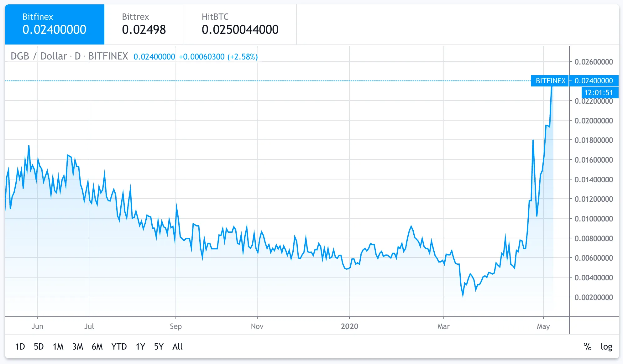Screen dimensions: 623x364
Task: Click the DGB symbol name
Action: point(20,56)
